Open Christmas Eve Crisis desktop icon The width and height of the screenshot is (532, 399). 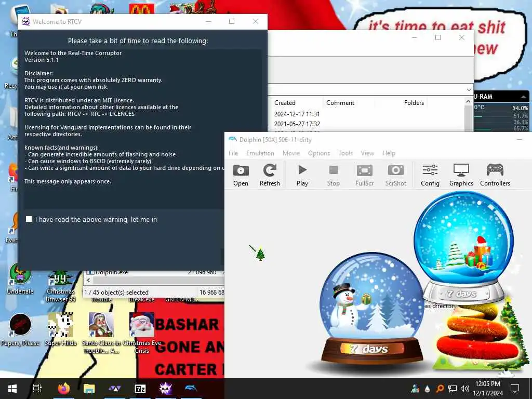tap(142, 332)
